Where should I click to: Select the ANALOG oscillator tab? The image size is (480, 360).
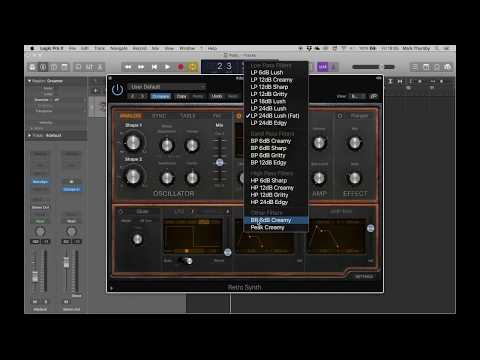coord(131,116)
